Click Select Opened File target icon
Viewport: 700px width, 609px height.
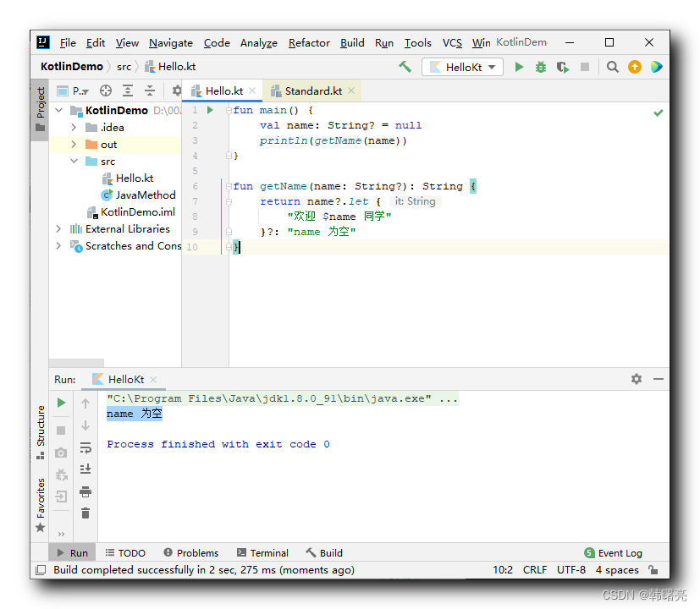(x=106, y=91)
